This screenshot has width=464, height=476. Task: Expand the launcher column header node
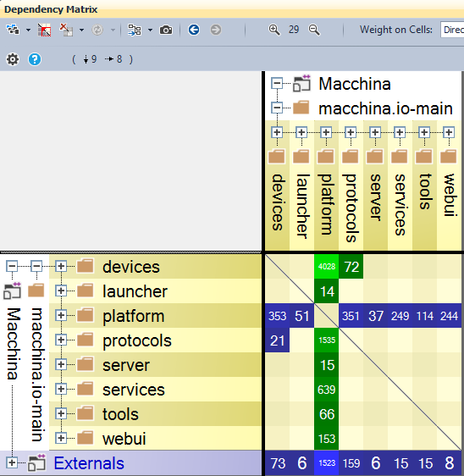tap(301, 132)
